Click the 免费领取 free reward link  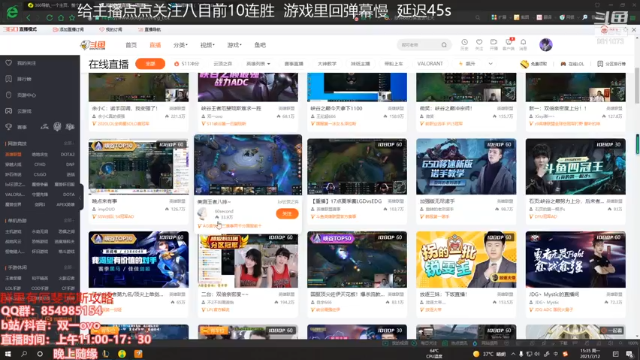tap(534, 64)
